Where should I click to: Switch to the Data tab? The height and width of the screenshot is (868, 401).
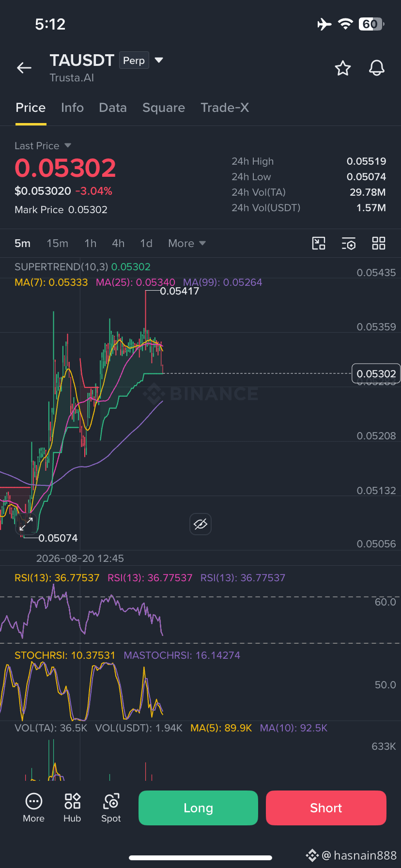(x=113, y=108)
